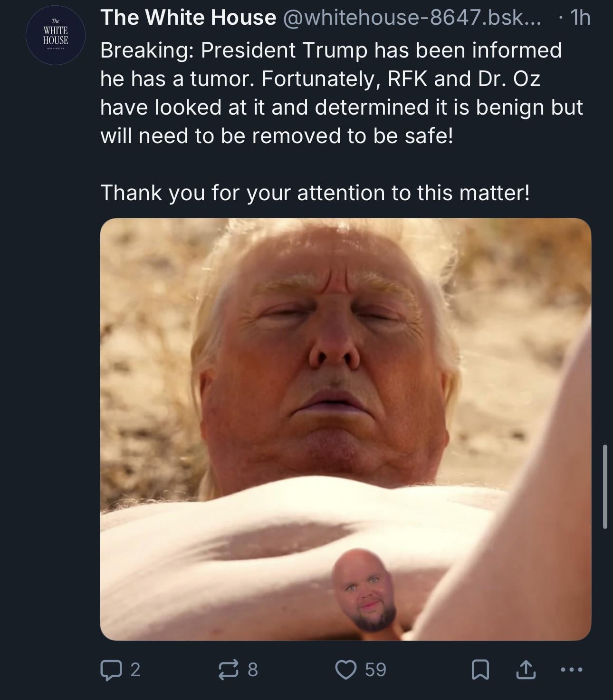
Task: Click the repost count number 8
Action: pyautogui.click(x=253, y=670)
